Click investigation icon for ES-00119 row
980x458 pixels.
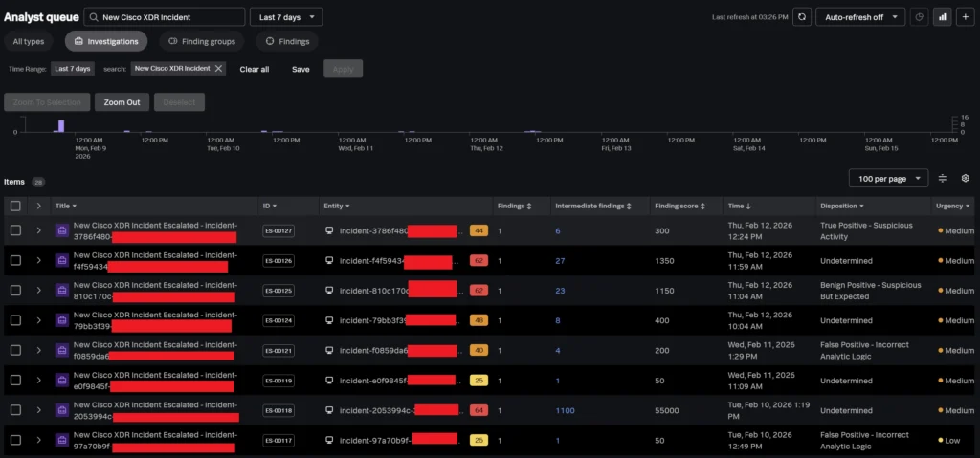tap(61, 381)
